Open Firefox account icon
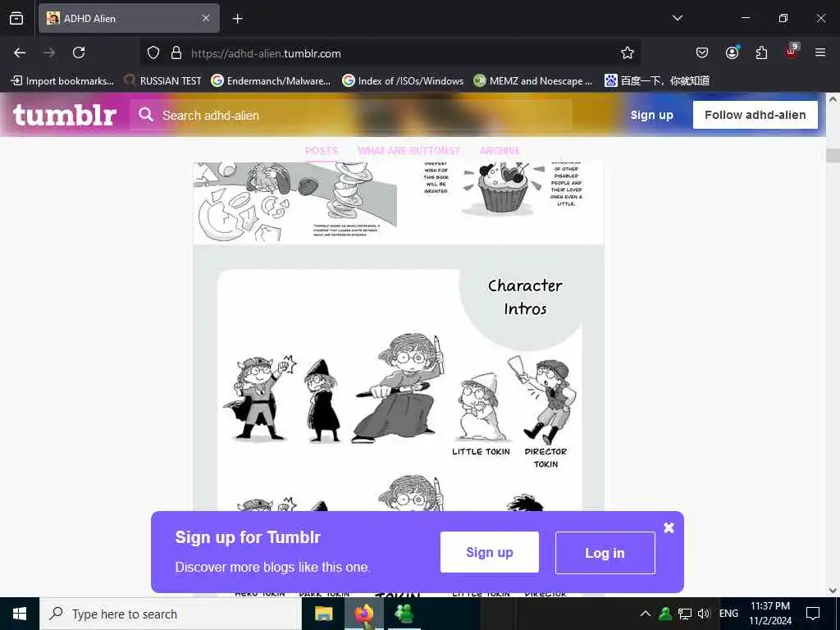840x630 pixels. tap(732, 52)
